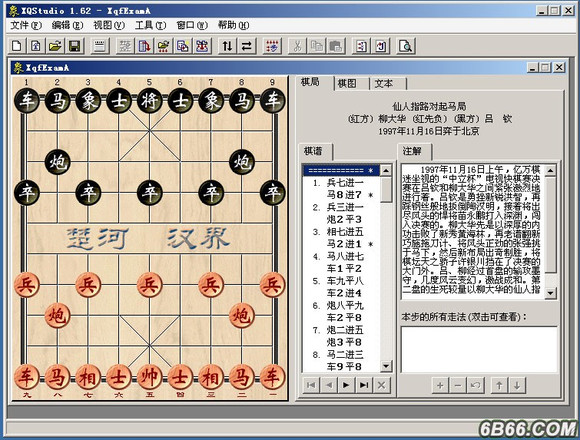Click the document icon left of the Find icon's neighbor

pyautogui.click(x=361, y=46)
